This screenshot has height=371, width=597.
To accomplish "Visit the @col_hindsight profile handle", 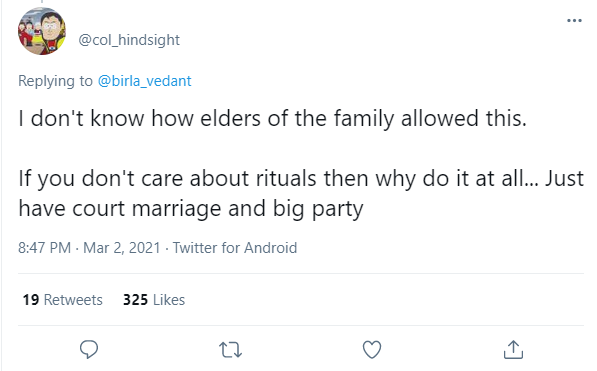I will tap(129, 40).
